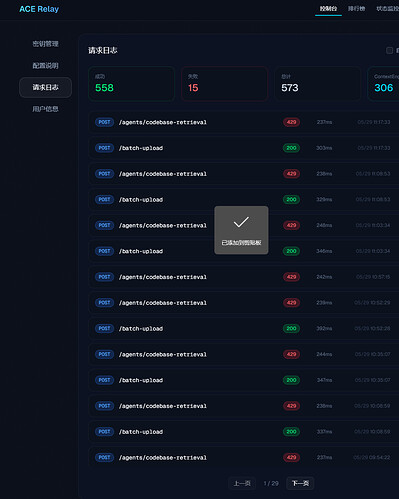Click the 429 badge in the 242ms row
The height and width of the screenshot is (499, 399).
pos(291,277)
